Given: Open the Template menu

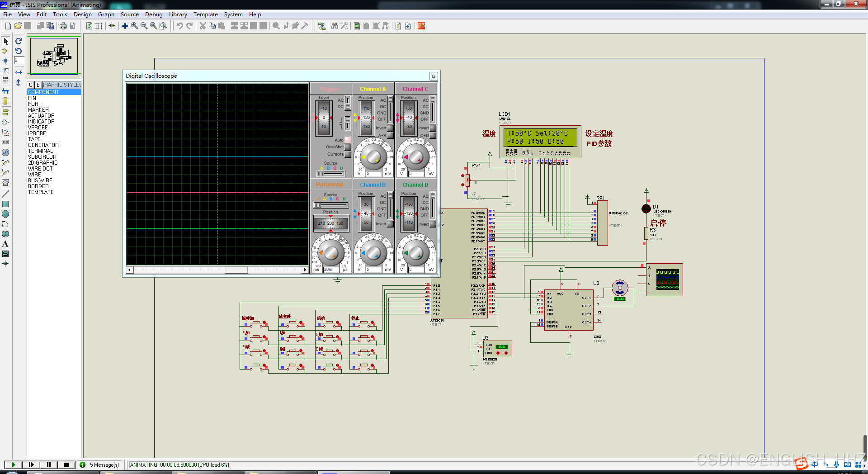Looking at the screenshot, I should 205,14.
